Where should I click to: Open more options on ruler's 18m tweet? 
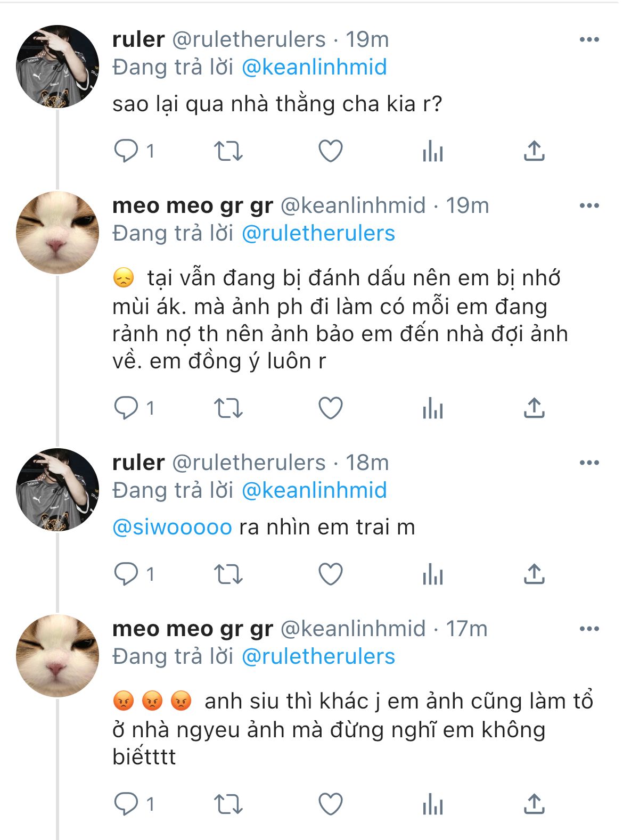[x=589, y=463]
